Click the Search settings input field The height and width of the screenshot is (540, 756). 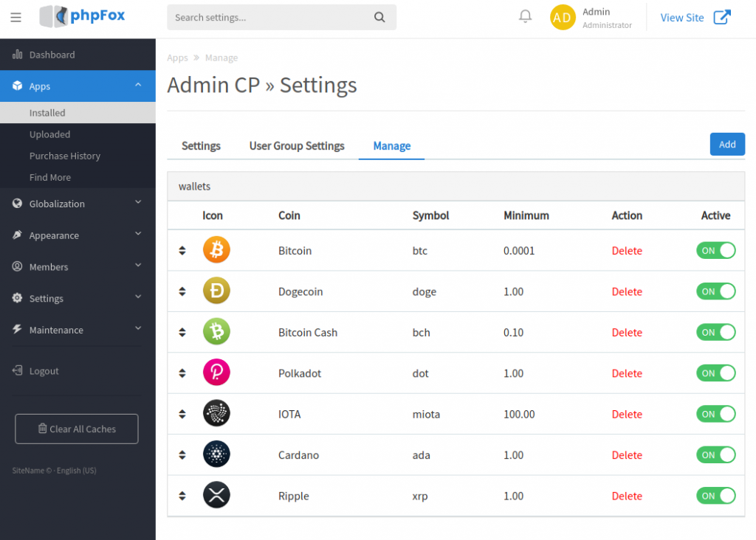point(281,17)
